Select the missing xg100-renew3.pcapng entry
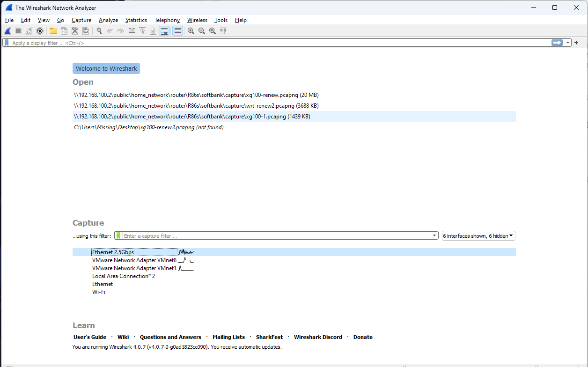 294,127
